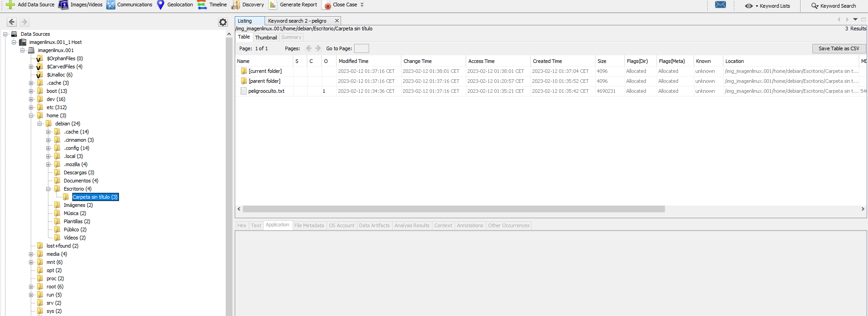The height and width of the screenshot is (316, 868).
Task: Expand the .mozilla (4) folder
Action: pos(48,165)
